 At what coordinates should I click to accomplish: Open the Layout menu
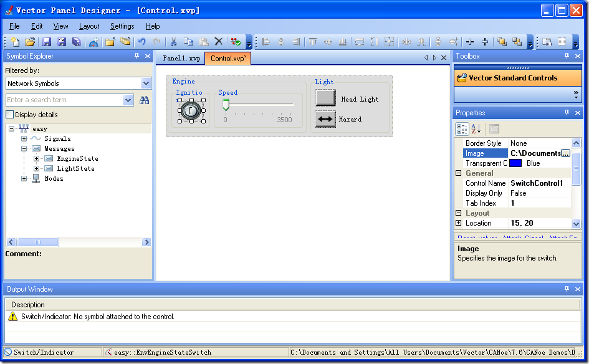89,26
